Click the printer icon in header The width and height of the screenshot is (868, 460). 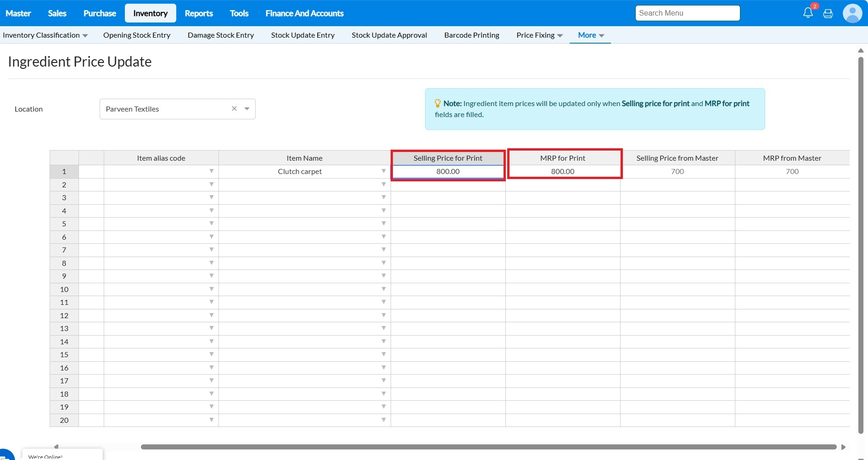click(828, 14)
